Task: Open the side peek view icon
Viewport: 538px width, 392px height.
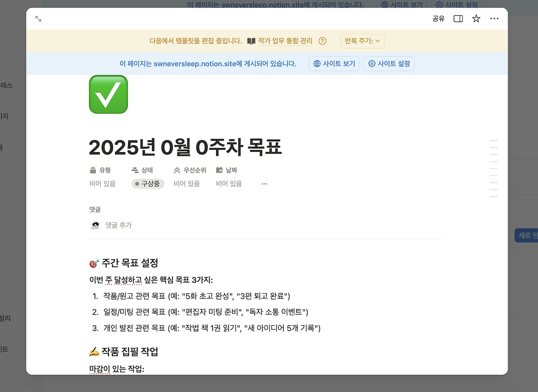Action: pos(458,18)
